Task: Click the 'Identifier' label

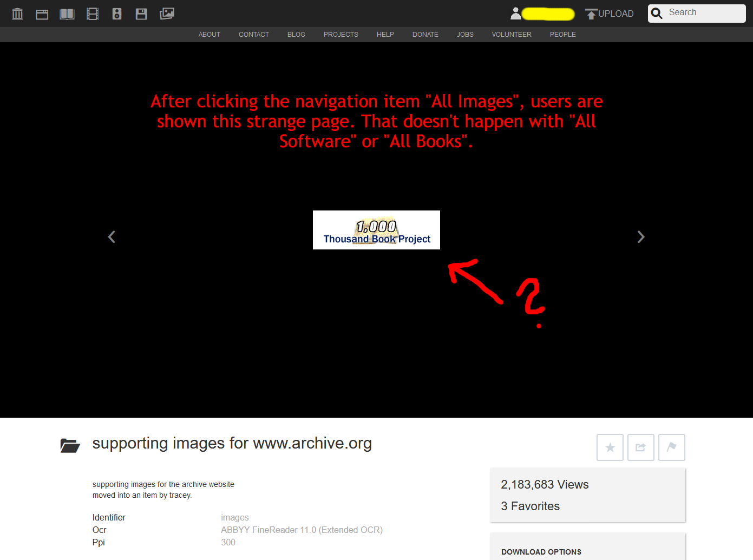Action: (x=109, y=518)
